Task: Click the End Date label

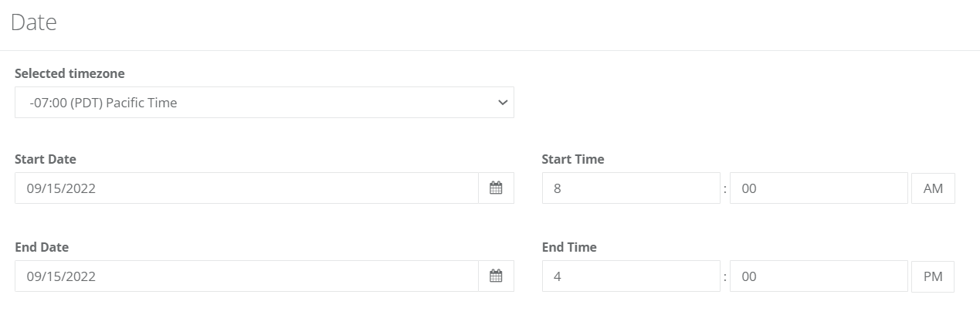Action: point(42,247)
